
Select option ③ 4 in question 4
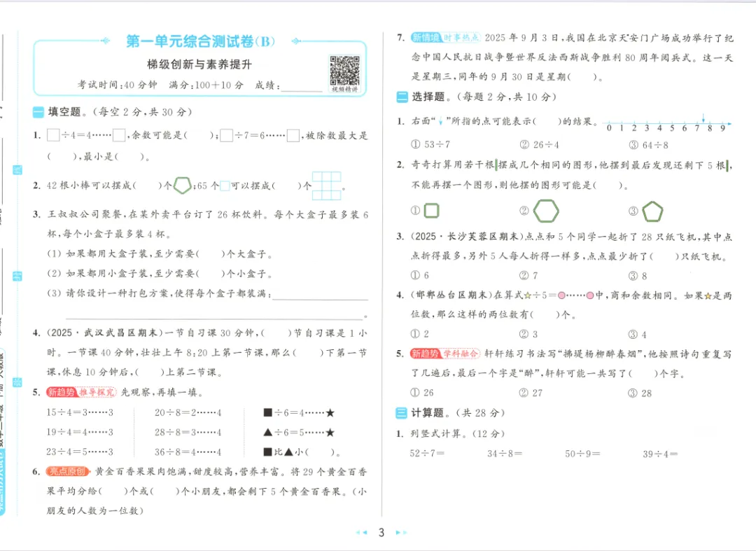pos(638,335)
